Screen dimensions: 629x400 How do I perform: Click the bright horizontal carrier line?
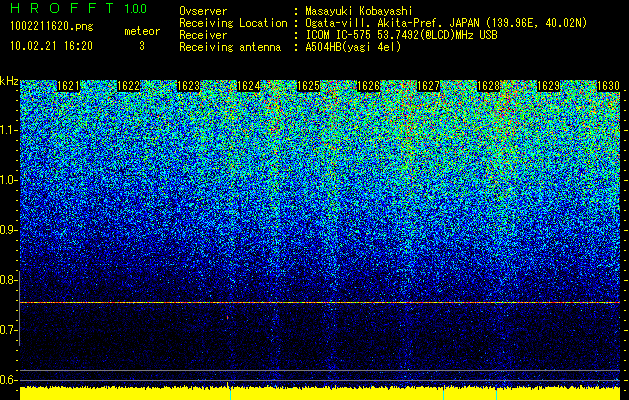tap(320, 302)
